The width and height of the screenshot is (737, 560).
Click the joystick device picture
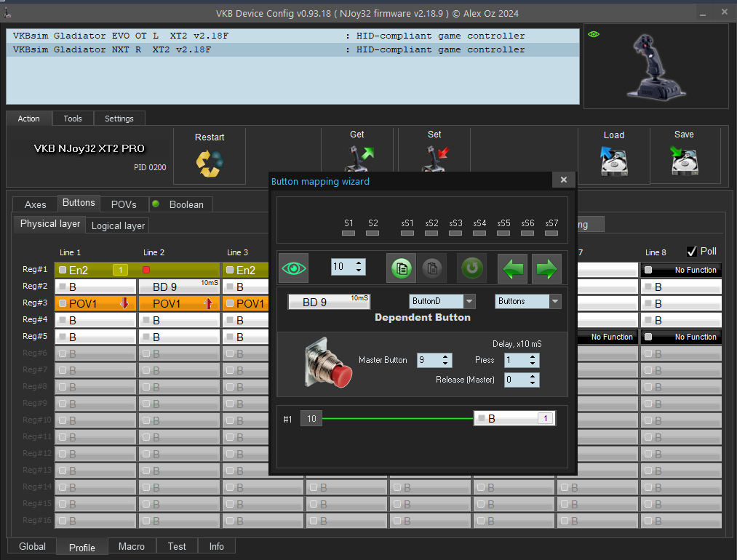[x=656, y=67]
